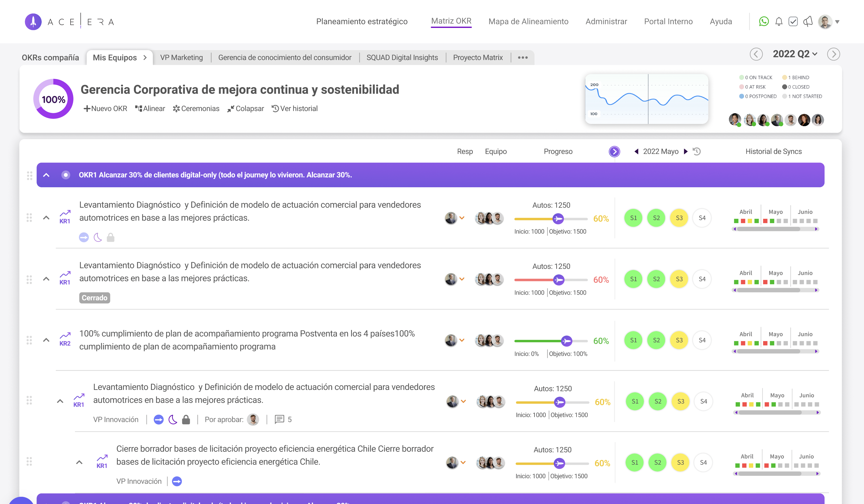864x504 pixels.
Task: Collapse the OKR1 objective chevron
Action: pos(46,175)
